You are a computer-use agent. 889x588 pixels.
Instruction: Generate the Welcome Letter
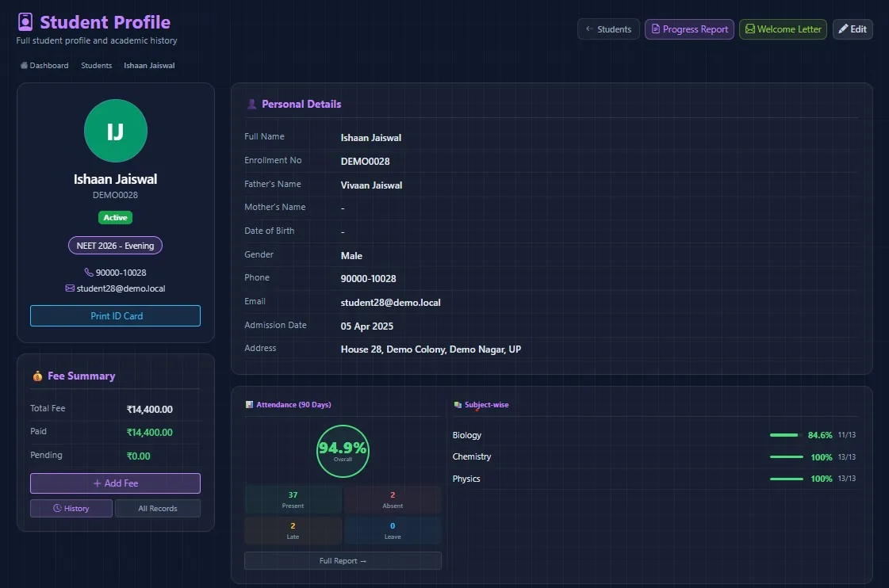click(x=783, y=29)
